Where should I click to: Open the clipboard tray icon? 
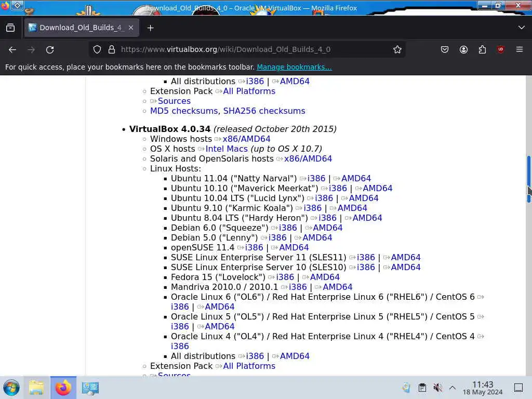point(422,388)
